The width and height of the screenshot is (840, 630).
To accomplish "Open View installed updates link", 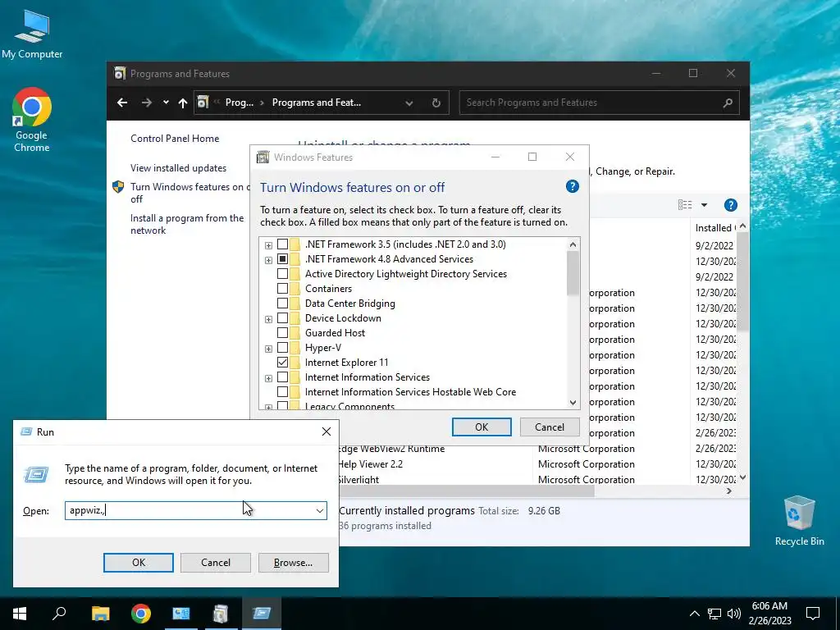I will [x=178, y=168].
